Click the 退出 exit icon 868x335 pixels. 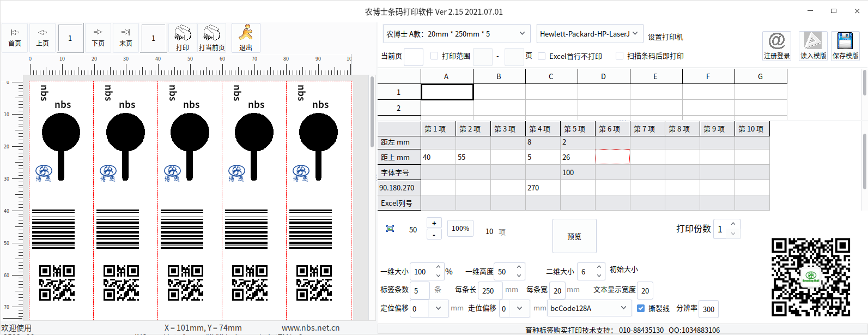[246, 38]
